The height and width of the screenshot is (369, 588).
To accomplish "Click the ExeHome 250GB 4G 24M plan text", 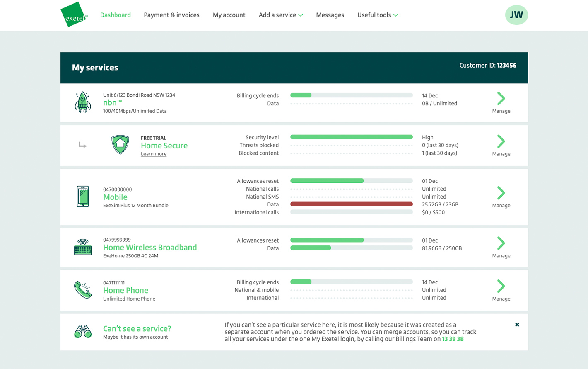I will [131, 256].
